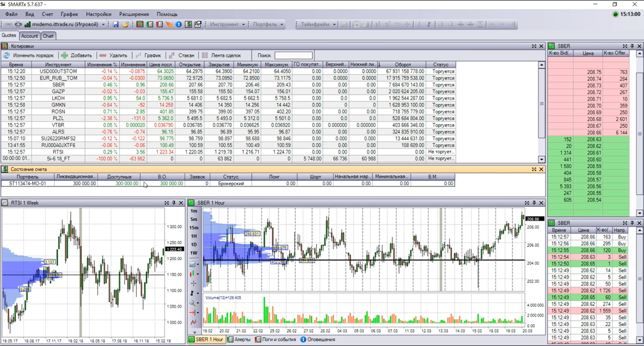Viewport: 644px width, 346px height.
Task: Click crosshair tool in SBER chart sidebar
Action: pos(193,283)
